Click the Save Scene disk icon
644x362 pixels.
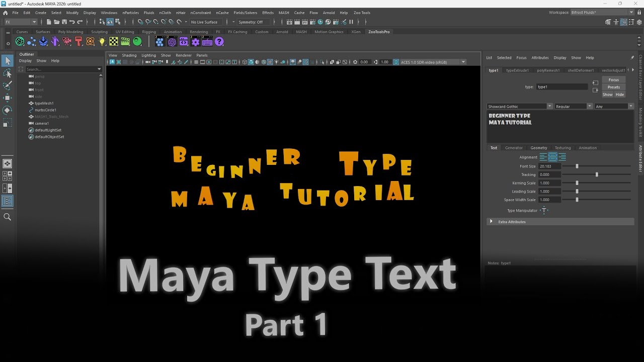pos(64,22)
